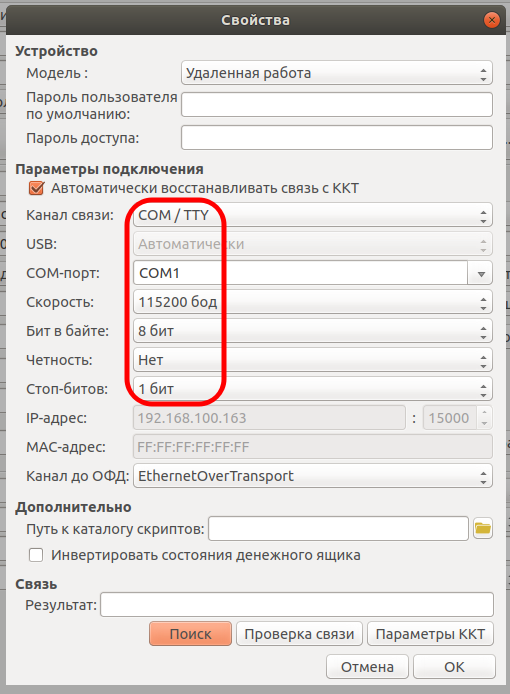Click the Проверка связи button
This screenshot has width=510, height=694.
pos(299,634)
